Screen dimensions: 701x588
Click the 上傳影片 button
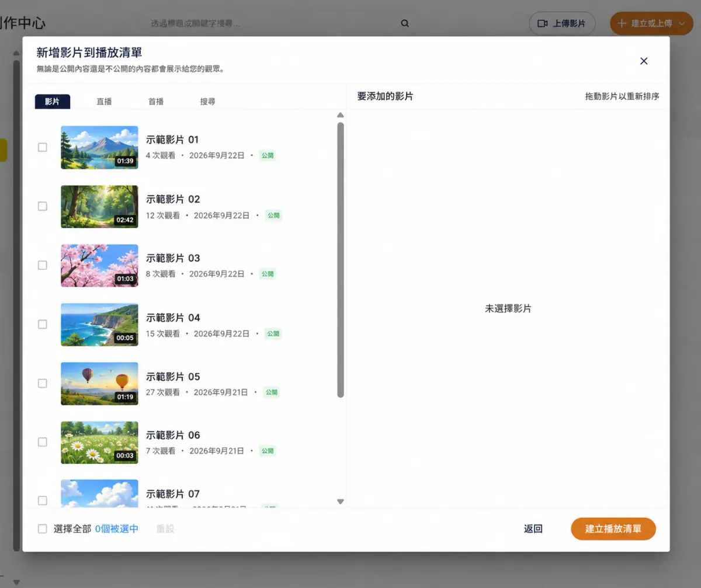click(x=562, y=23)
